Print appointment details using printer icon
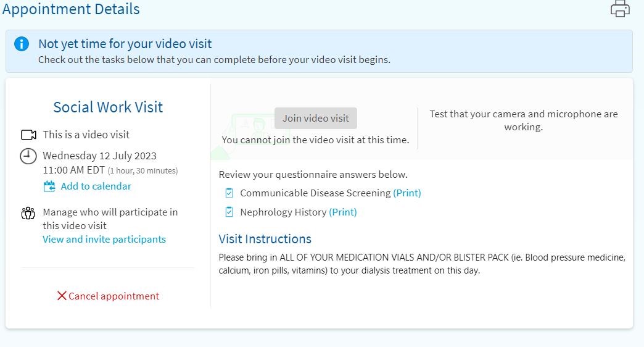644x347 pixels. (620, 9)
